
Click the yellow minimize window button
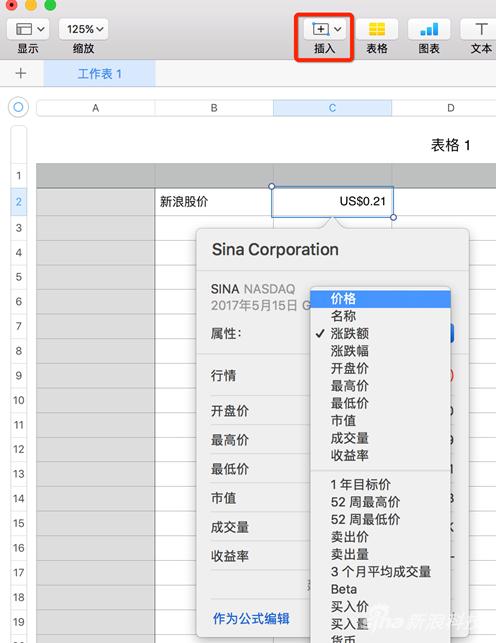tap(31, 5)
